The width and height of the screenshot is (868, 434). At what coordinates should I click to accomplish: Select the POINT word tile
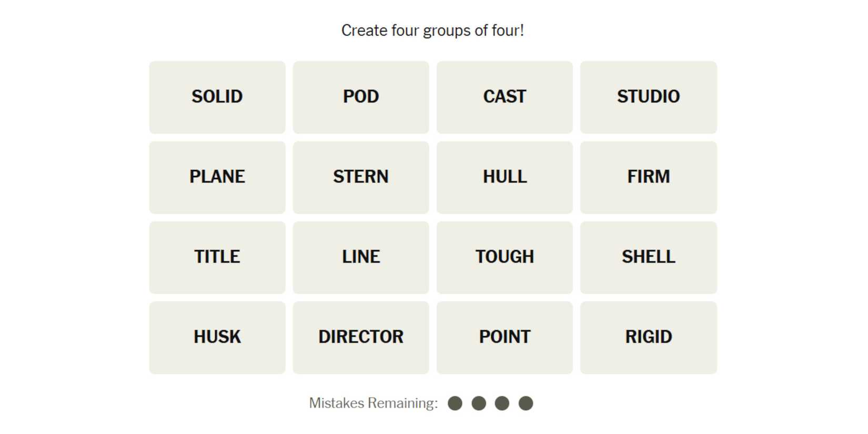[x=504, y=338]
